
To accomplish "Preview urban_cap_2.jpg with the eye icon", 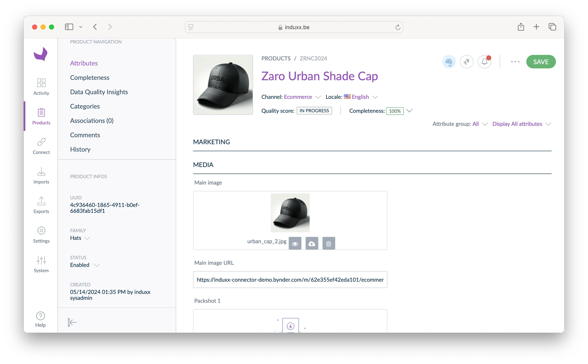I will pyautogui.click(x=295, y=243).
